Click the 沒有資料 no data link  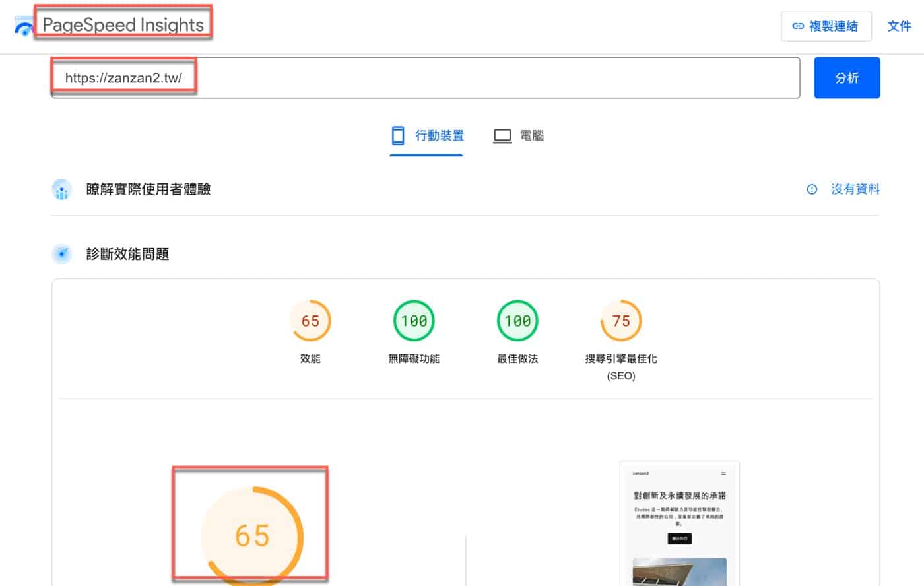click(855, 189)
